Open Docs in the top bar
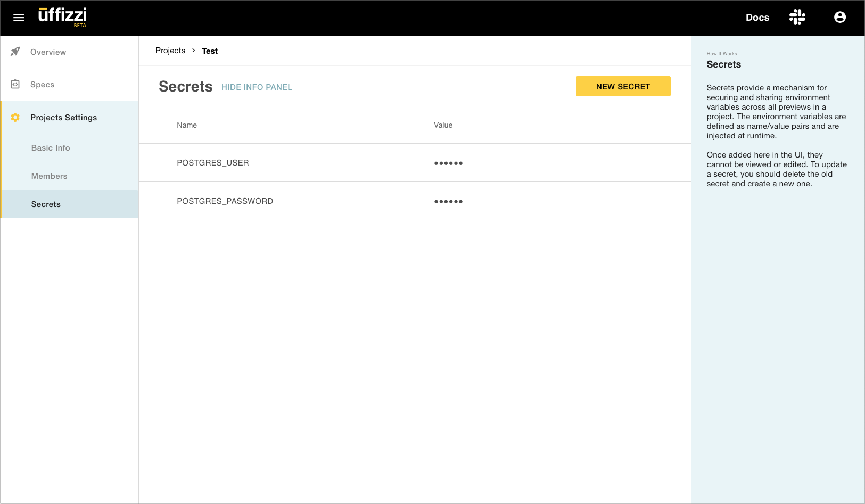Image resolution: width=865 pixels, height=504 pixels. coord(757,18)
